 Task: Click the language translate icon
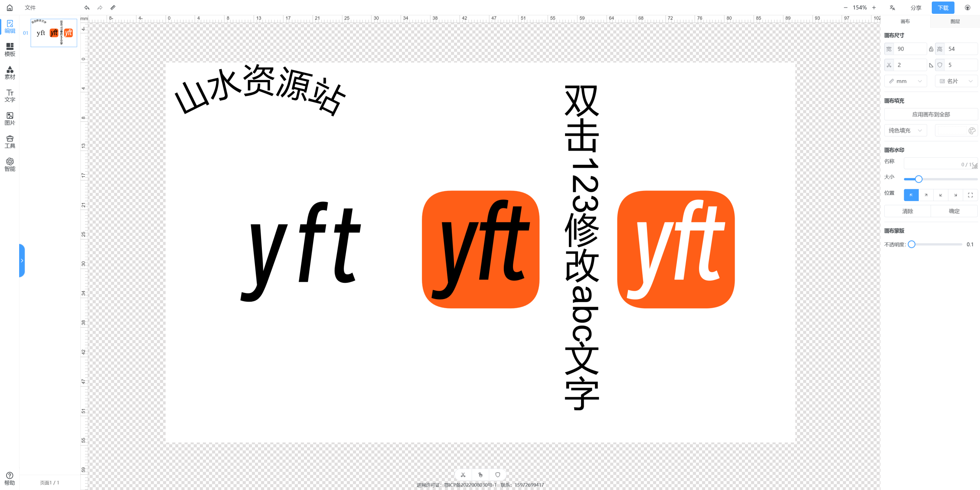click(892, 8)
